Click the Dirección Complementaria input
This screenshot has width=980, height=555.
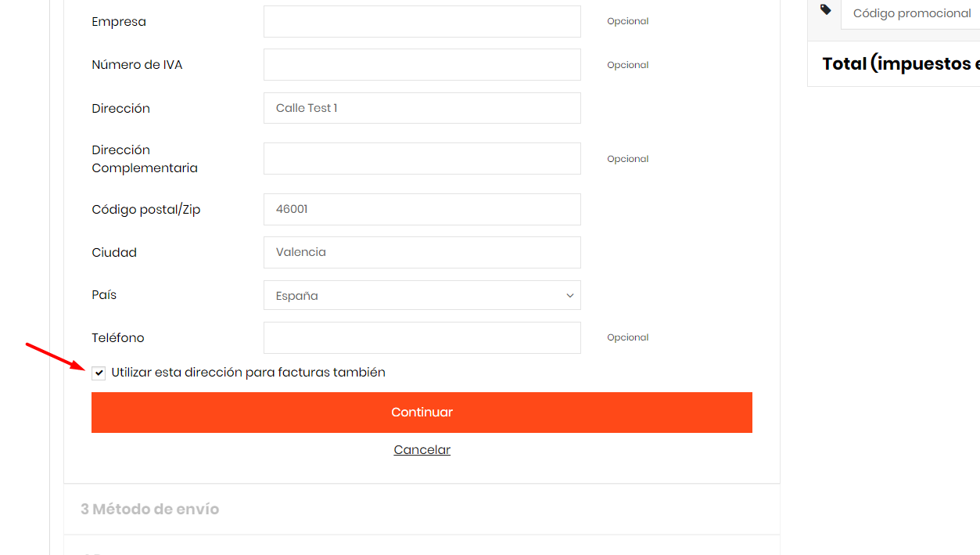(x=422, y=159)
